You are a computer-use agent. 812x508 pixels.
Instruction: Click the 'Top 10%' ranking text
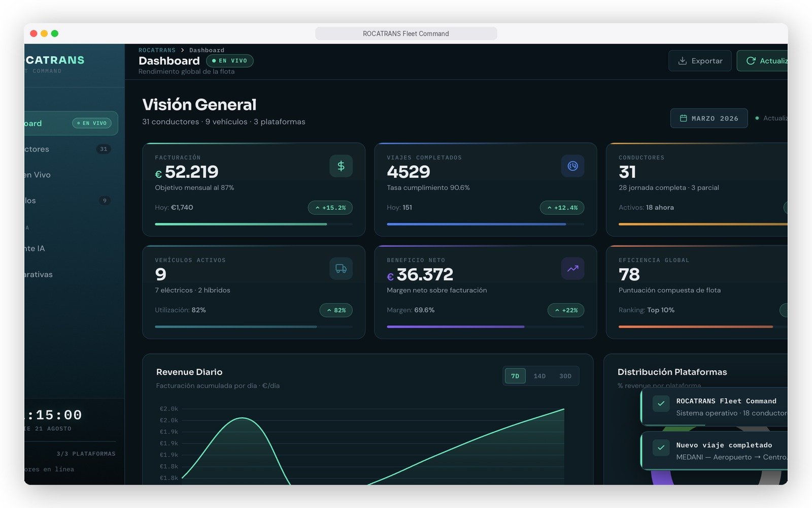coord(661,310)
